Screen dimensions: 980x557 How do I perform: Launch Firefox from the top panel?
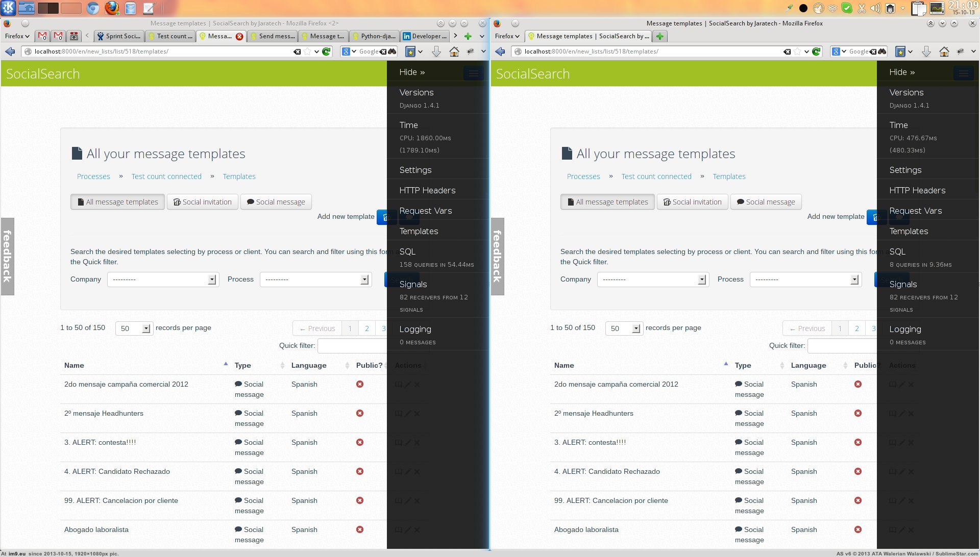(112, 8)
